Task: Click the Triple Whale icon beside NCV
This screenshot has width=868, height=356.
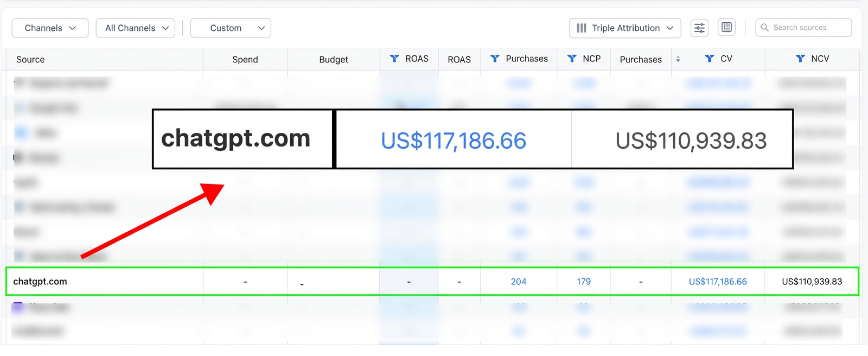Action: pyautogui.click(x=800, y=59)
